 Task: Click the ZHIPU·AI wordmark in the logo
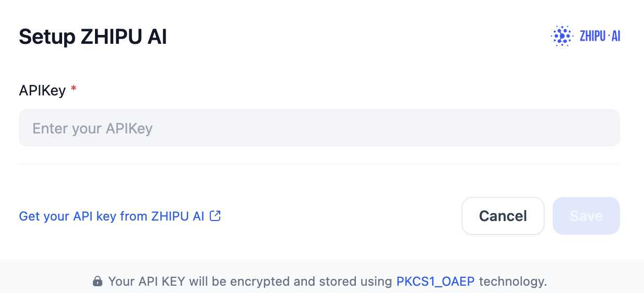(x=600, y=36)
